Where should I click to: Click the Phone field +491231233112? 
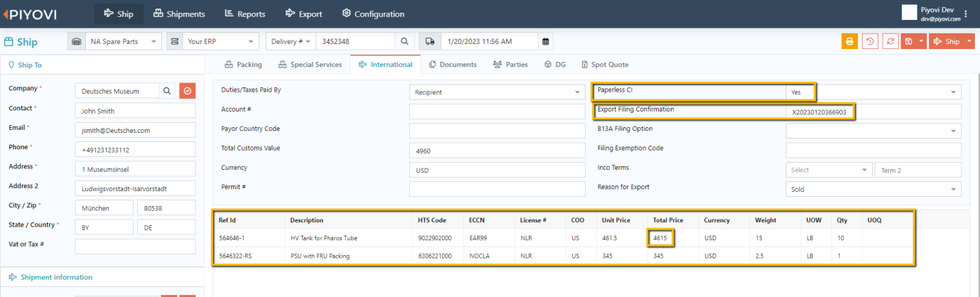[135, 150]
